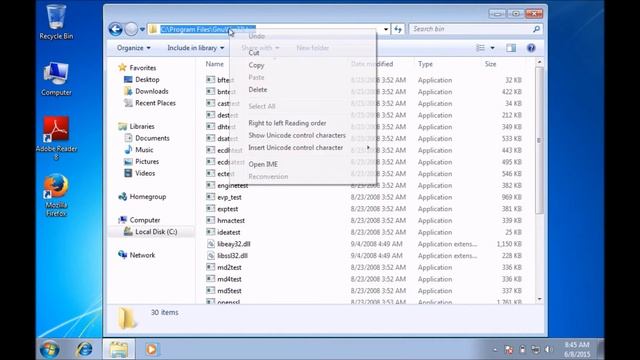This screenshot has width=640, height=360.
Task: Sort by the Size column header
Action: (490, 64)
